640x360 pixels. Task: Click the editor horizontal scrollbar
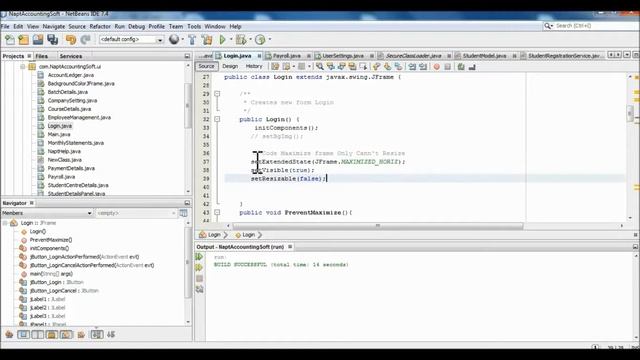pos(378,226)
